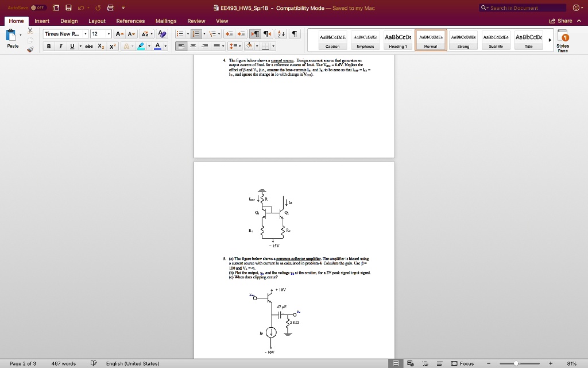Toggle paragraph marks visibility
Viewport: 588px width, 368px height.
pyautogui.click(x=295, y=33)
